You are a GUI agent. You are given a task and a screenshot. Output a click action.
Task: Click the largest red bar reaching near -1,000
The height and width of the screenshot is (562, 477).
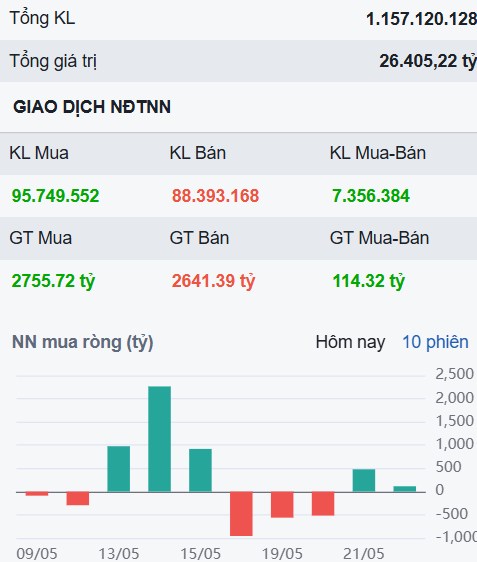coord(241,514)
